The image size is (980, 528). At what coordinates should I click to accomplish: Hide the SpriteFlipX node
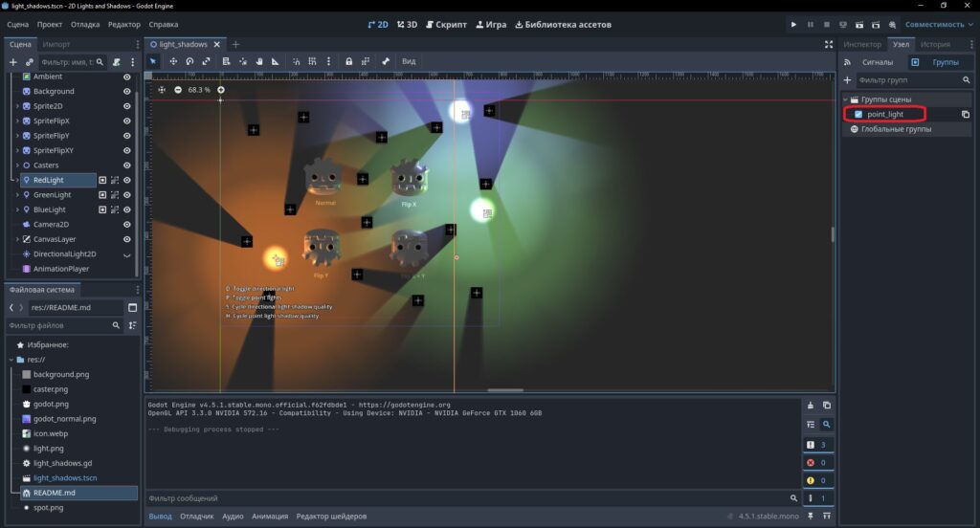point(127,121)
